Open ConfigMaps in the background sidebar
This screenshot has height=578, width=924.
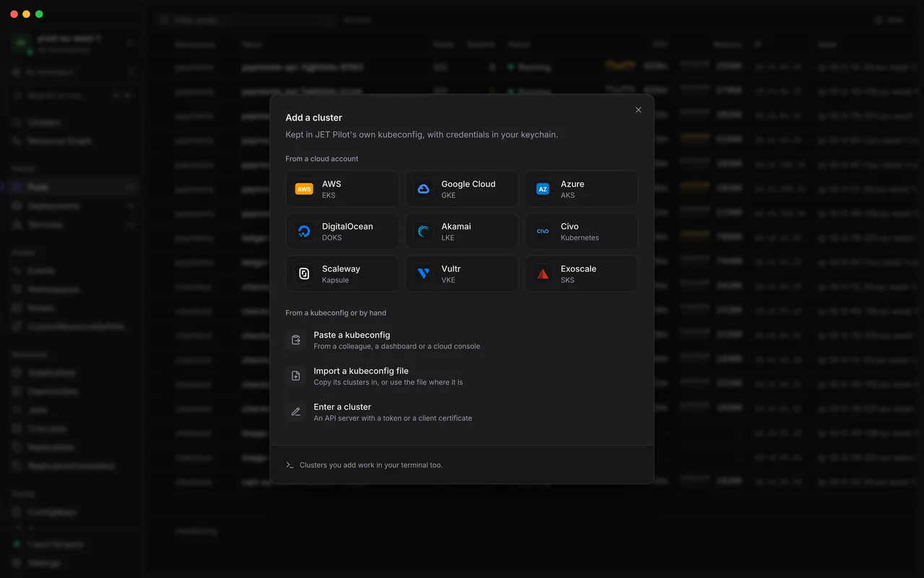[72, 512]
